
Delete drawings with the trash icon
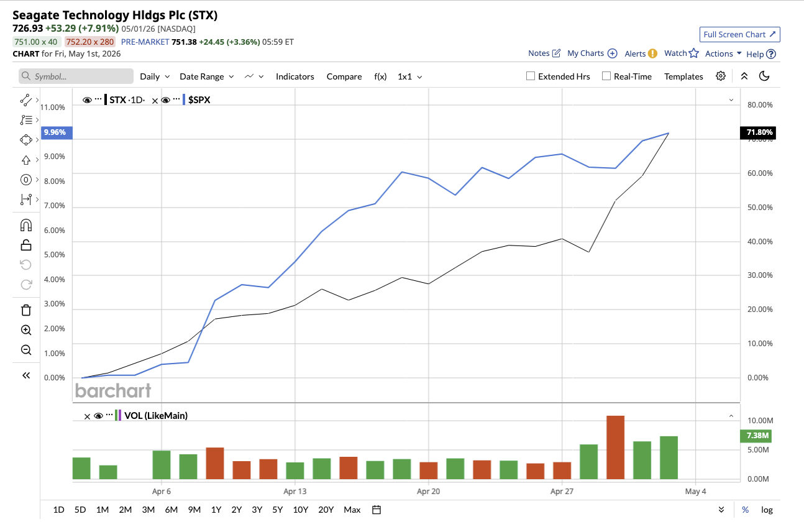(x=26, y=310)
